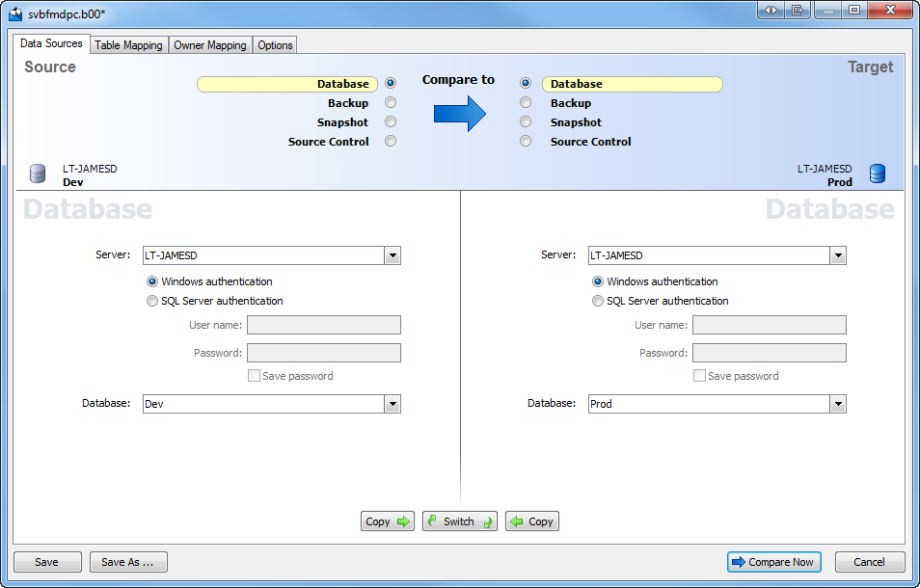Click the exit-arrow title bar button
Viewport: 920px width, 588px height.
[798, 10]
